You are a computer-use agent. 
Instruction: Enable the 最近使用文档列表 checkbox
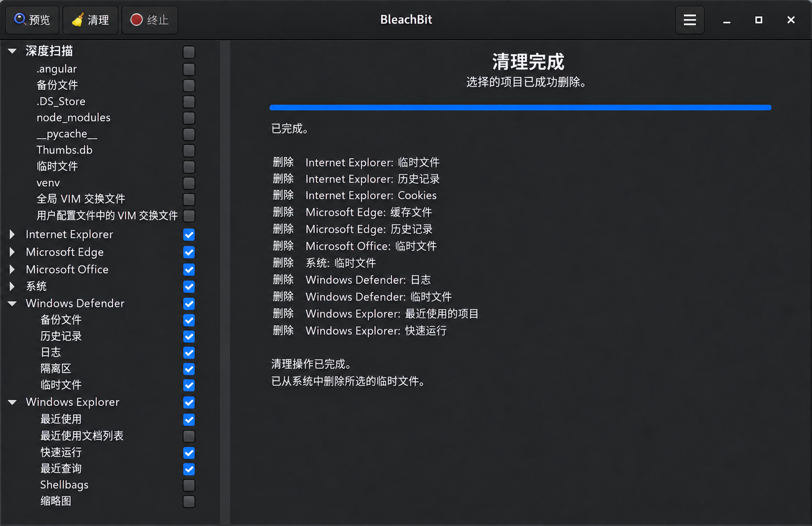(189, 436)
